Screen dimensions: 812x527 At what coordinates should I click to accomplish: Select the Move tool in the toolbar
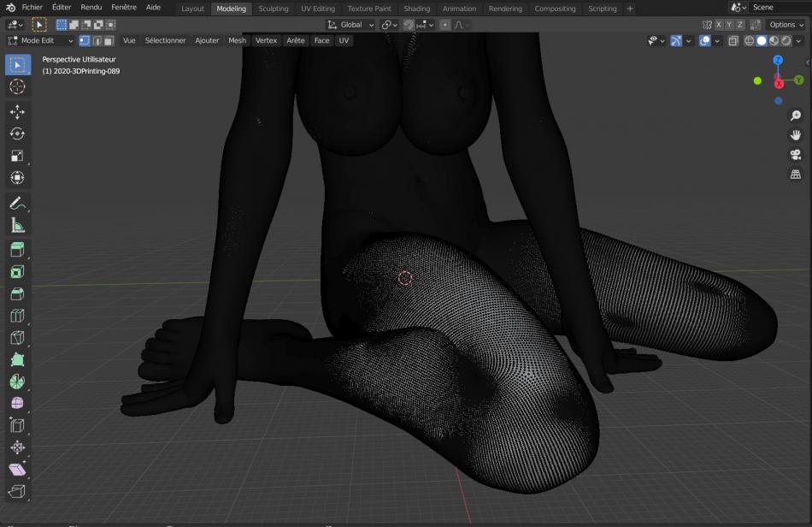(17, 112)
